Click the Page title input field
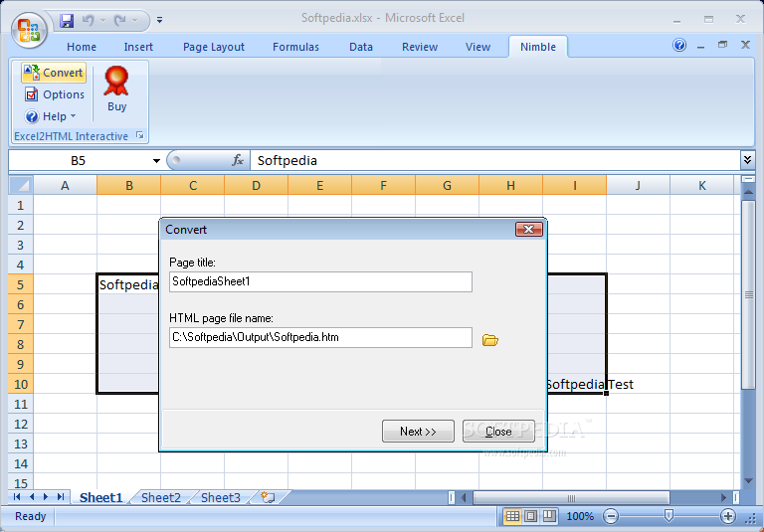This screenshot has width=764, height=532. point(320,282)
